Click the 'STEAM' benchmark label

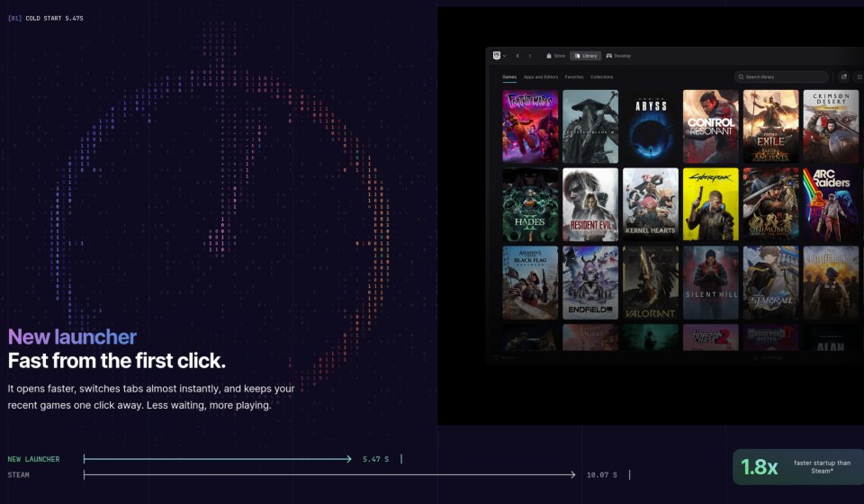click(x=18, y=475)
